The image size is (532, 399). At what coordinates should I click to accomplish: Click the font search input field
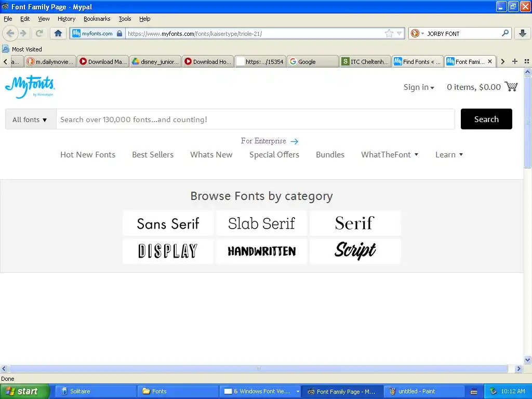[x=256, y=119]
